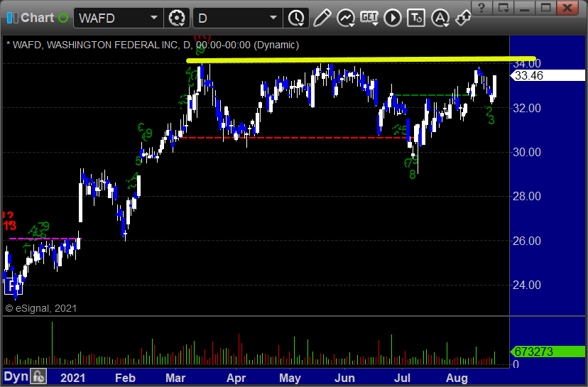This screenshot has width=588, height=387.
Task: Click the 2021 label on time axis
Action: pos(72,378)
